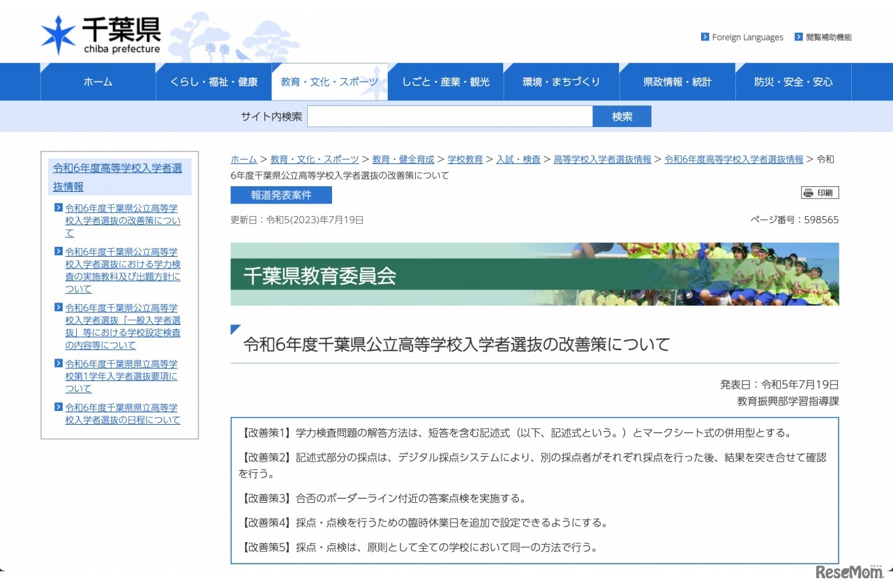Image resolution: width=893 pixels, height=588 pixels.
Task: Click the arrow icon beside 令和6年度千葉県公立高等学校入学者選抜の改善策について sidebar link
Action: [59, 208]
